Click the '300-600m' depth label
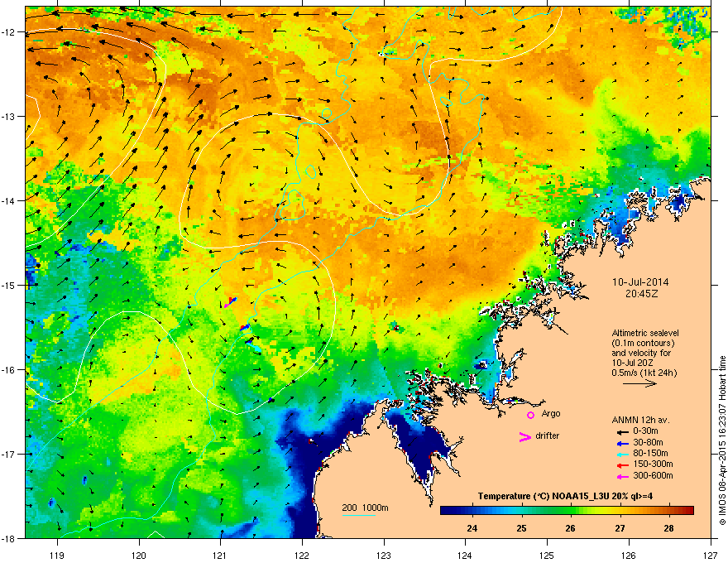 (x=653, y=476)
